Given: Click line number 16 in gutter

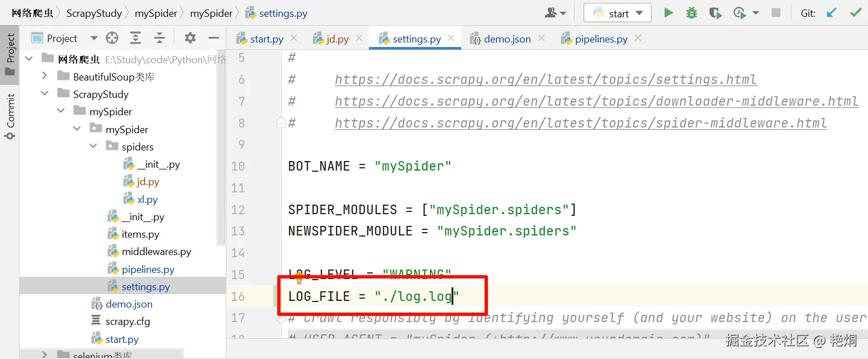Looking at the screenshot, I should click(x=238, y=296).
